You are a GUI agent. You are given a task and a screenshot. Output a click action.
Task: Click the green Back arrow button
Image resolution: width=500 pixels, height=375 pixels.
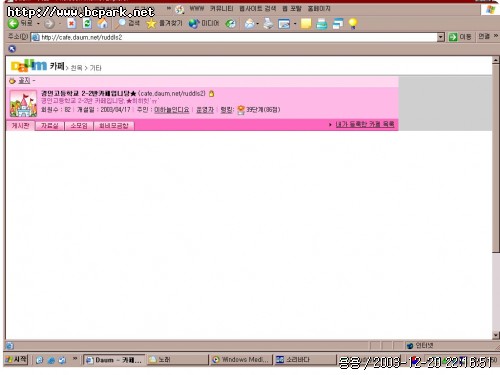point(13,23)
